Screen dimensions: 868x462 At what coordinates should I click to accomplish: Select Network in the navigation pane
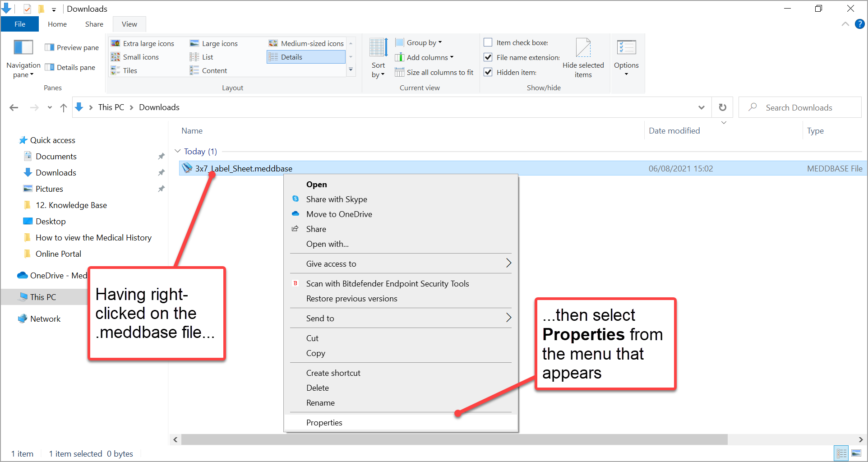(x=45, y=319)
